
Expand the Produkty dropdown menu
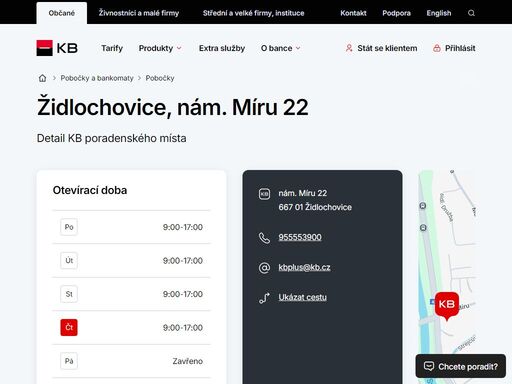pyautogui.click(x=160, y=48)
